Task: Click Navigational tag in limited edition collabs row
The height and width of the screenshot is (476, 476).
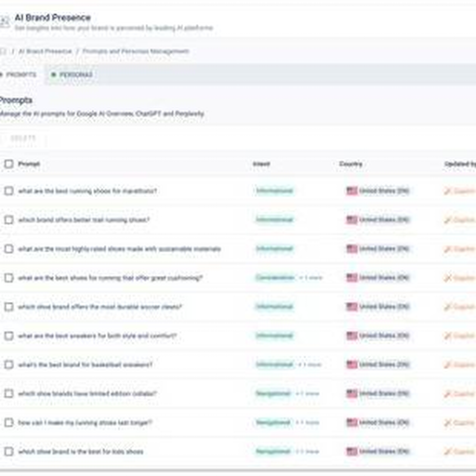Action: click(273, 393)
